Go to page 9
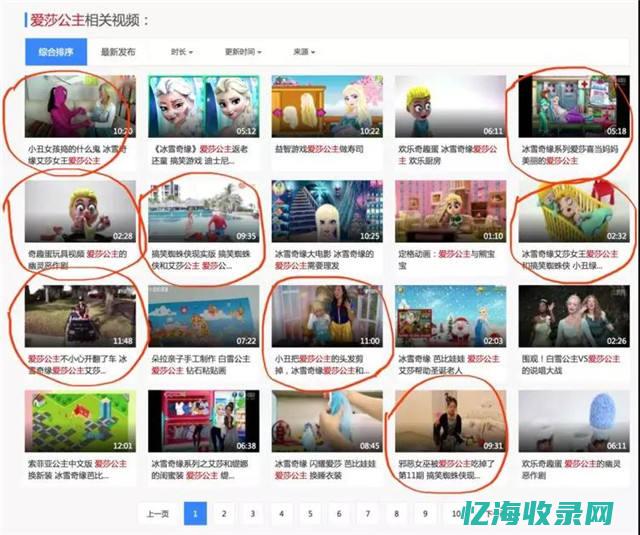 (x=425, y=514)
